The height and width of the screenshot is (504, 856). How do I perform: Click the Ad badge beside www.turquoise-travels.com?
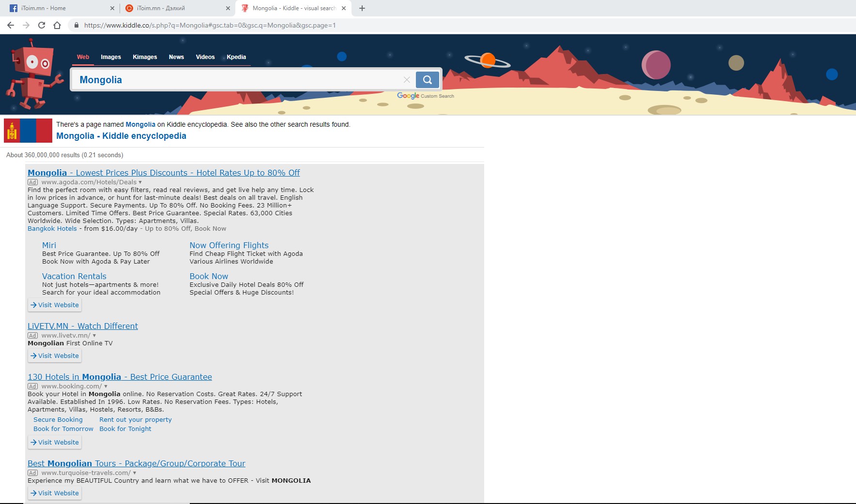32,473
